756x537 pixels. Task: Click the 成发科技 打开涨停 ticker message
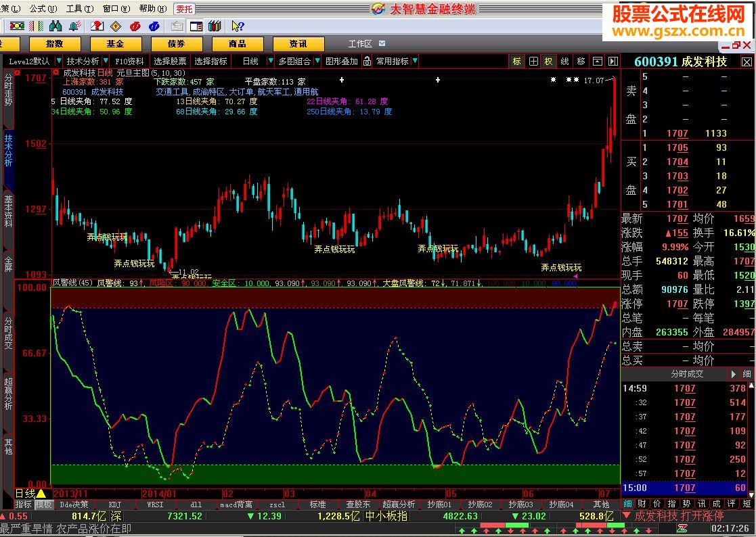click(679, 516)
